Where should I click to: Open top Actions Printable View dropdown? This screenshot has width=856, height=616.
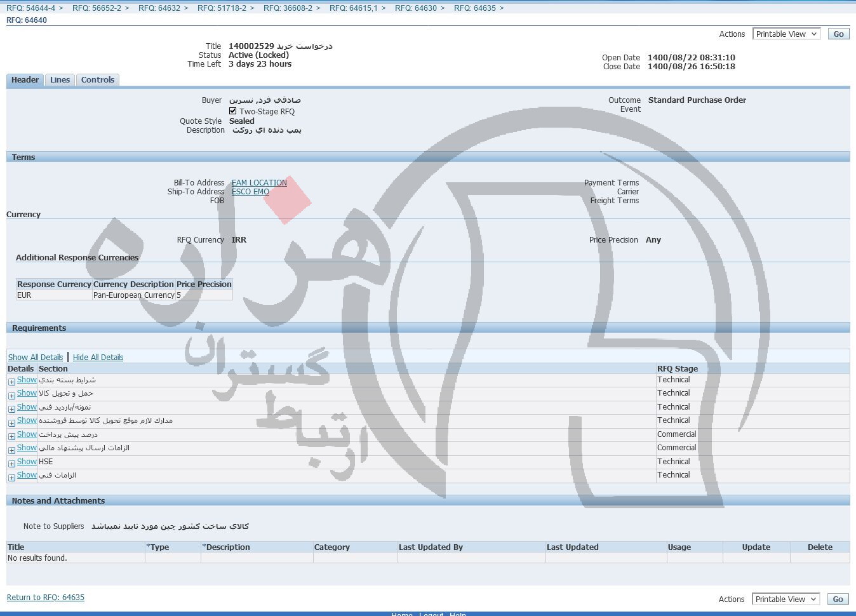point(786,34)
